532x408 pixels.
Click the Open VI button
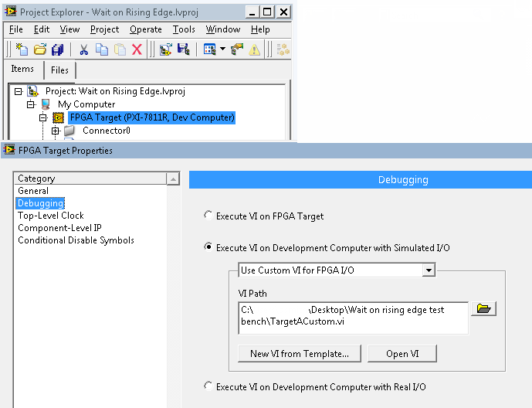[x=402, y=354]
